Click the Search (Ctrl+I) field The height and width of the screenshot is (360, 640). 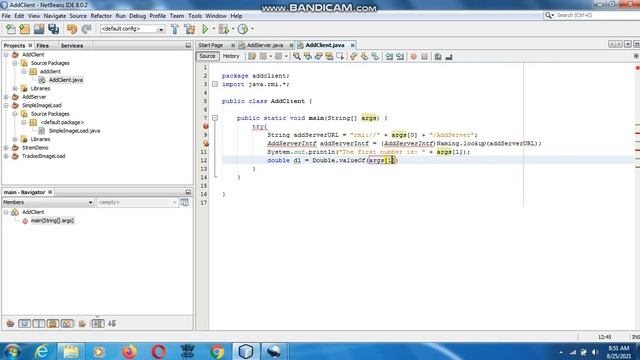coord(597,16)
